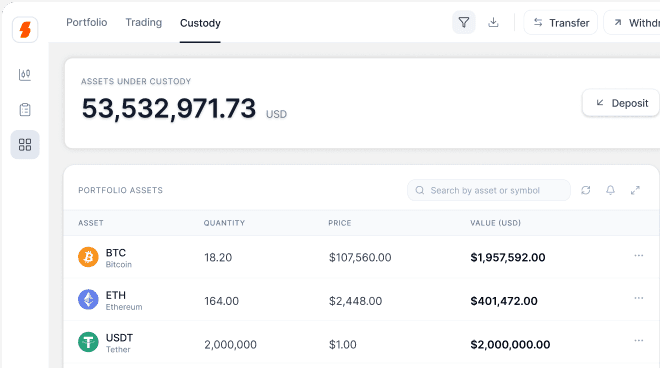Click the total 53,532,971.73 amount
Viewport: 660px width, 368px height.
169,109
